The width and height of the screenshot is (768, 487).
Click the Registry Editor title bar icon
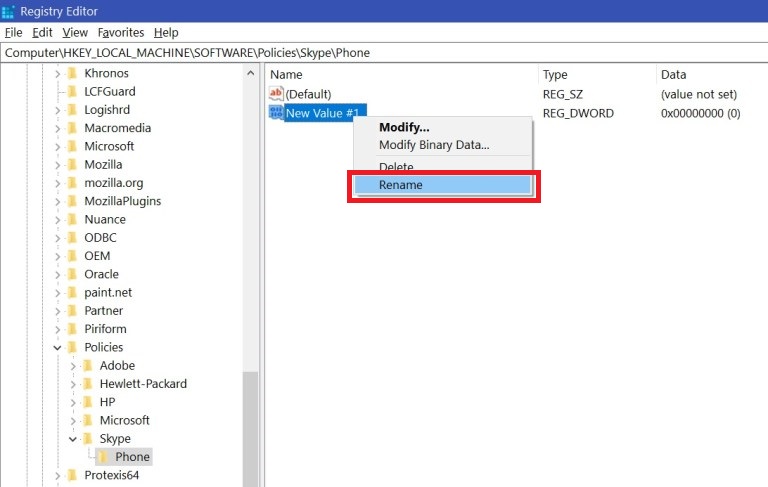pos(8,11)
